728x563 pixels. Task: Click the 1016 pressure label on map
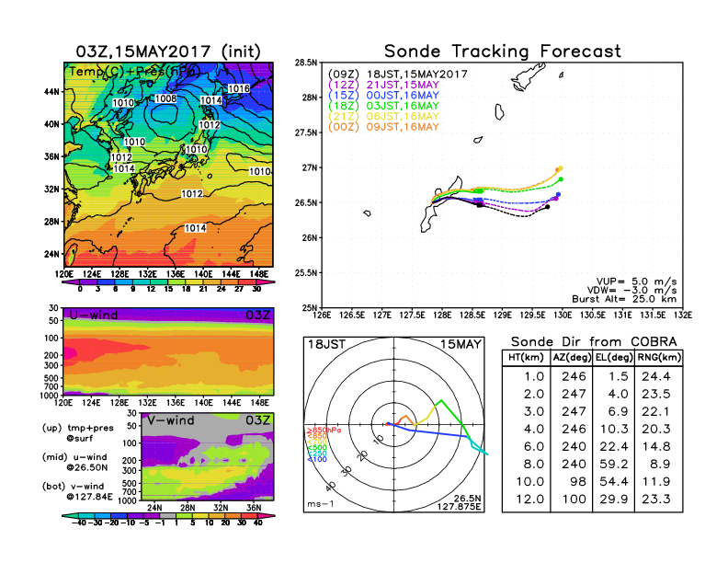pyautogui.click(x=239, y=88)
